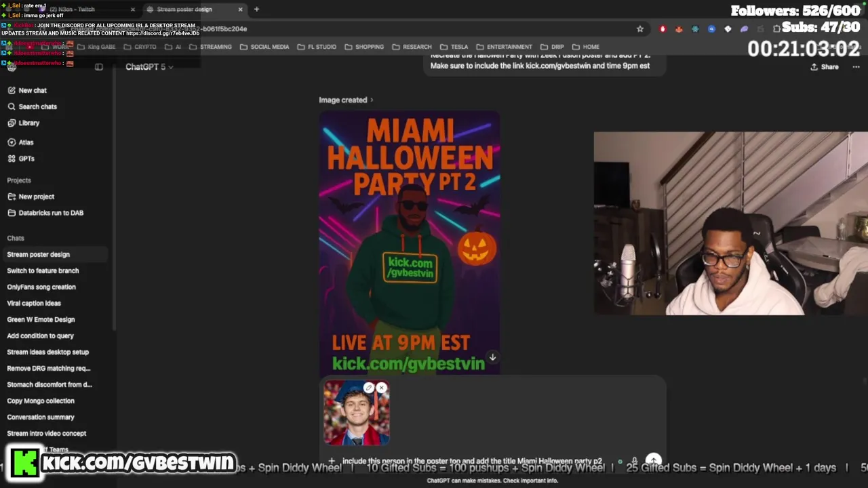The width and height of the screenshot is (868, 488).
Task: Open a new browser tab
Action: click(x=256, y=9)
